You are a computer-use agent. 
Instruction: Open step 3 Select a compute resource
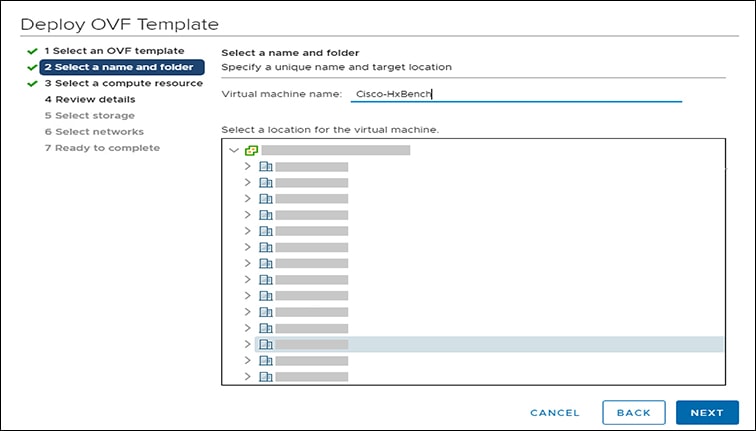click(124, 84)
